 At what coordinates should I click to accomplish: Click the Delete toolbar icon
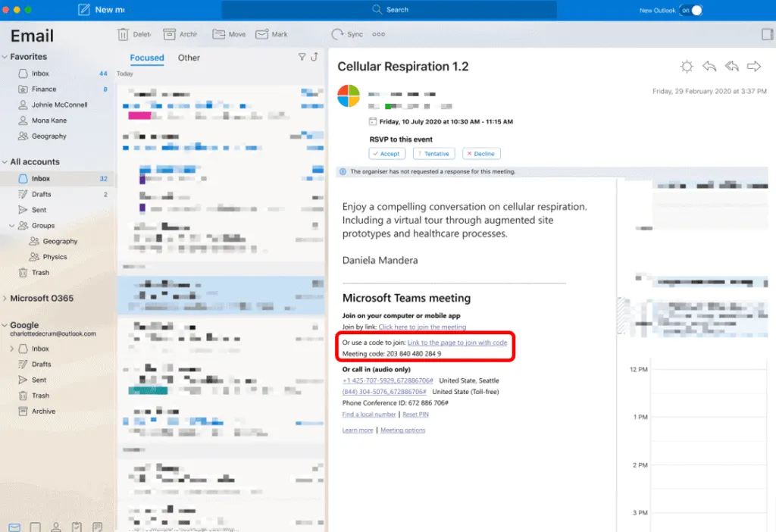pyautogui.click(x=123, y=34)
